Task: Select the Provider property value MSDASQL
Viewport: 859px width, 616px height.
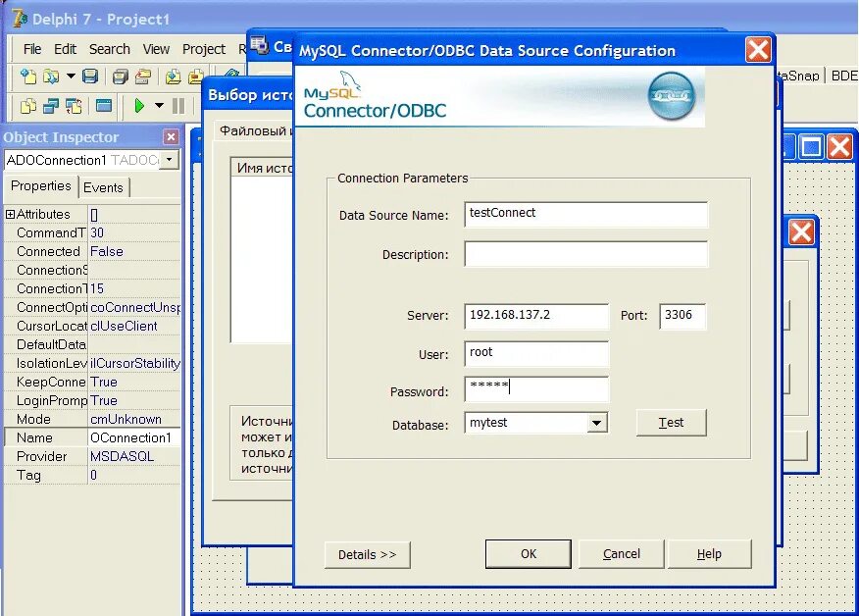Action: tap(134, 456)
